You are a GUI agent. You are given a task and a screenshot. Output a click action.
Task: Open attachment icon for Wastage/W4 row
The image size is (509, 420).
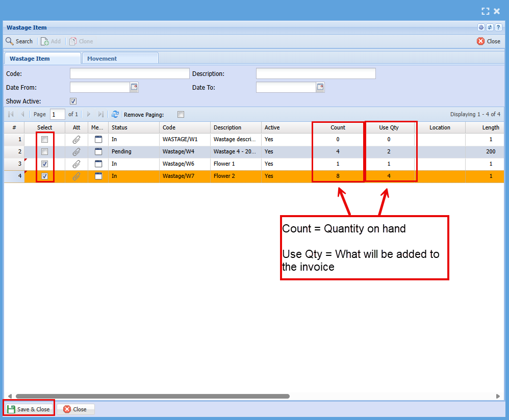click(x=77, y=151)
